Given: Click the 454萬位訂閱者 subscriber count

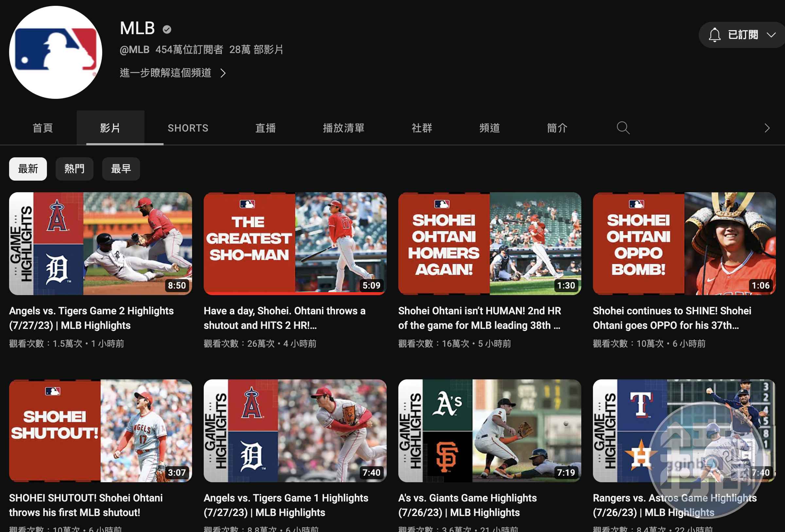Looking at the screenshot, I should click(x=189, y=50).
